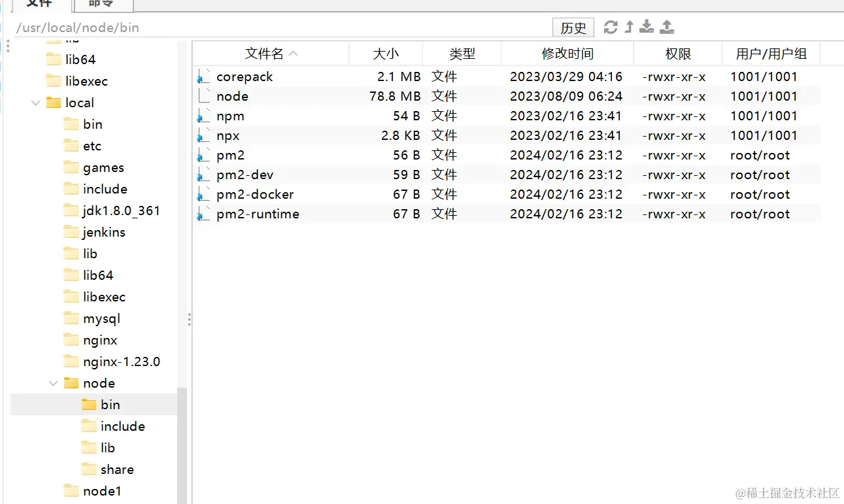Click the jdk1.8.0_361 folder icon
844x504 pixels.
(71, 210)
